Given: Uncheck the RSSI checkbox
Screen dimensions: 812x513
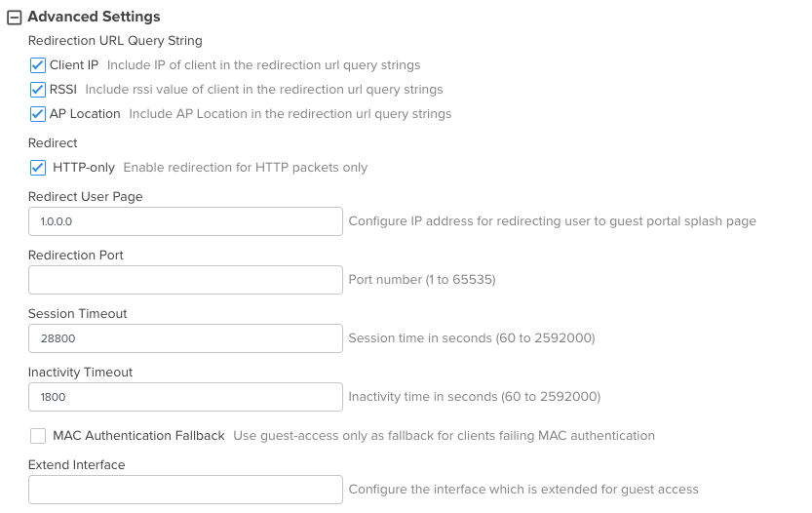Looking at the screenshot, I should point(38,90).
